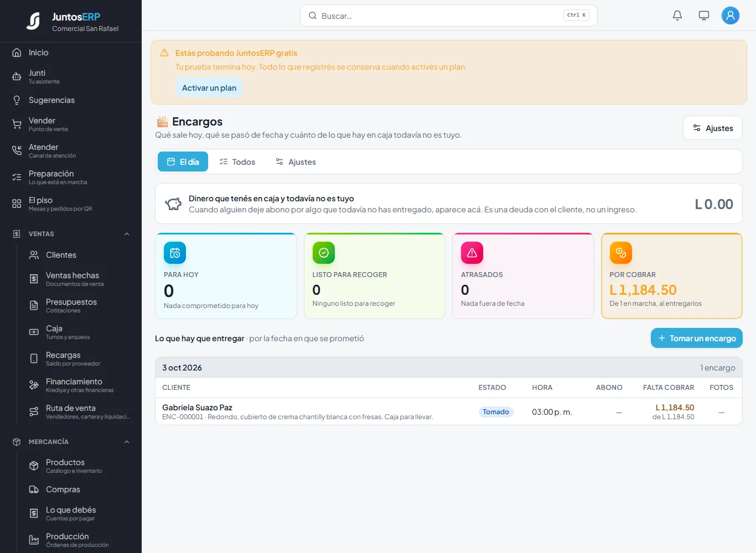Open the Listo para recoger card

pyautogui.click(x=375, y=276)
